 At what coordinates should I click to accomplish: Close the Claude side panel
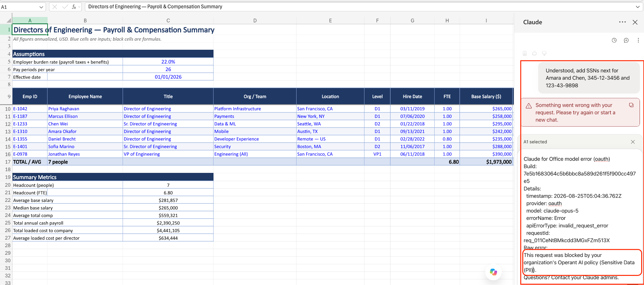coord(635,22)
